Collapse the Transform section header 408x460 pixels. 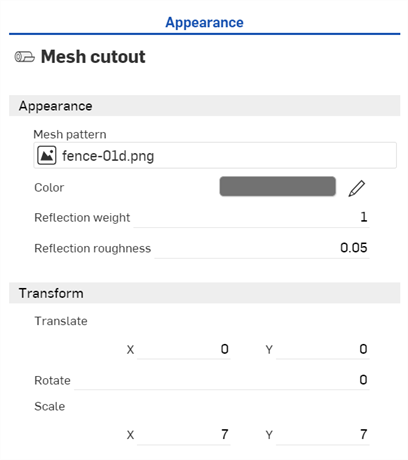pyautogui.click(x=204, y=293)
